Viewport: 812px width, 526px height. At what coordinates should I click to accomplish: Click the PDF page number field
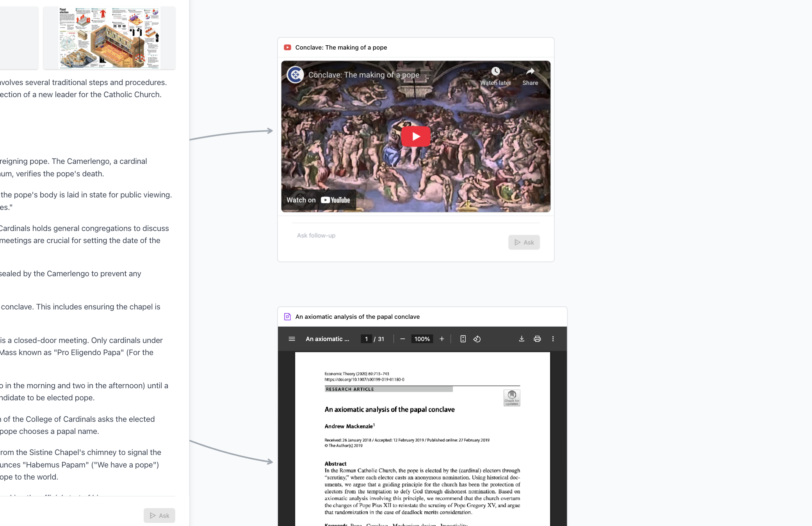366,339
